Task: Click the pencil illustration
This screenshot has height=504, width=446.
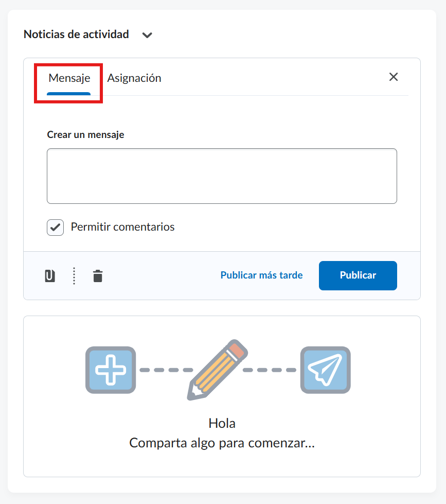Action: pos(218,370)
